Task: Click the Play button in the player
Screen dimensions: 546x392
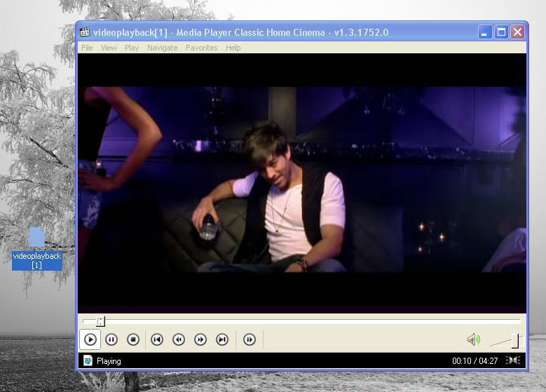Action: click(90, 339)
